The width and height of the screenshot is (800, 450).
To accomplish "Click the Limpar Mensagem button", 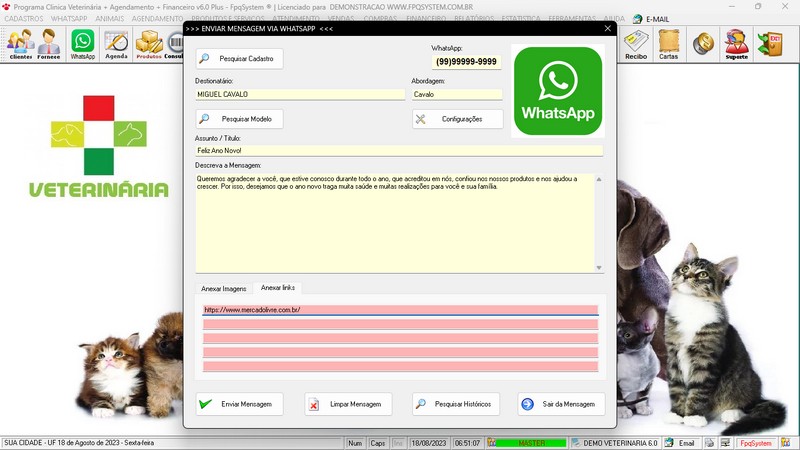I will coord(347,404).
